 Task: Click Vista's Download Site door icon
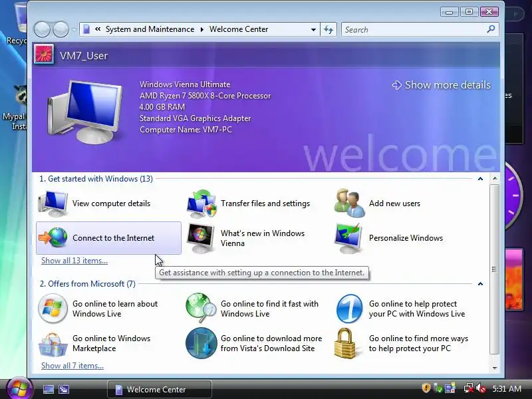(x=201, y=343)
